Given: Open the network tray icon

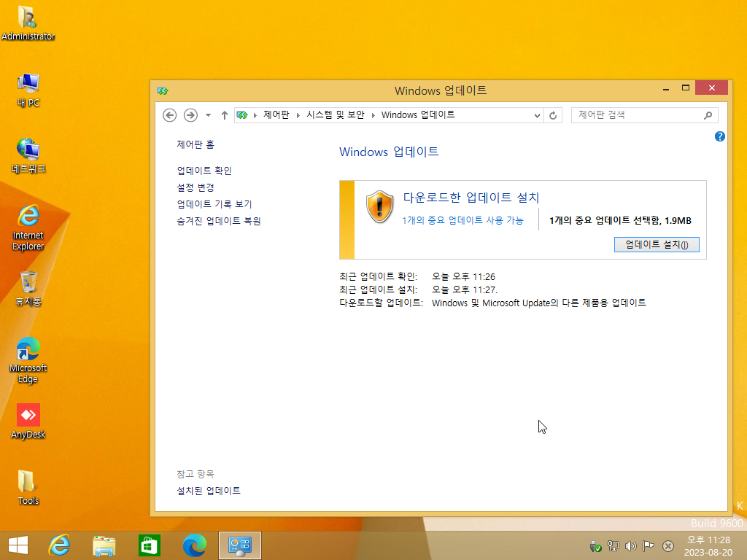Looking at the screenshot, I should click(613, 545).
